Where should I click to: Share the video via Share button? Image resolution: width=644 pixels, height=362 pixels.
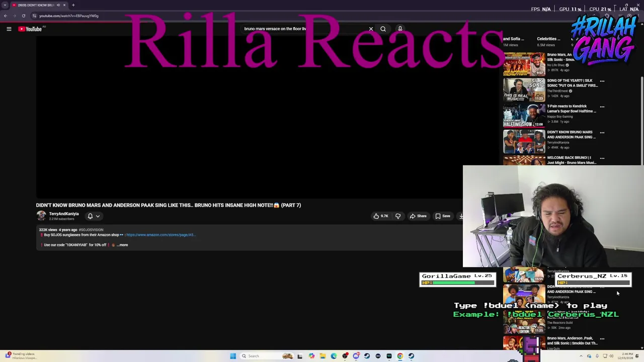point(418,216)
